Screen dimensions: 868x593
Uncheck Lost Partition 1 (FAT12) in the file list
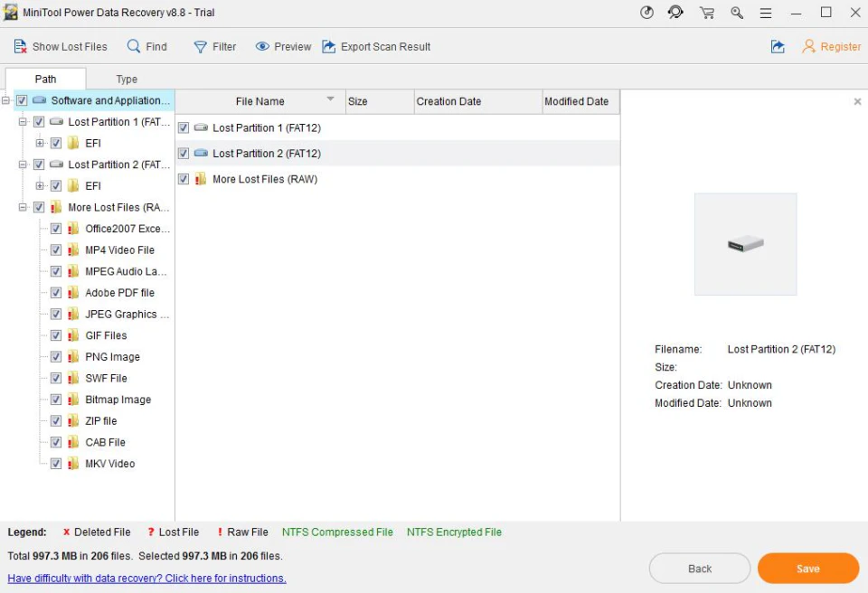184,127
